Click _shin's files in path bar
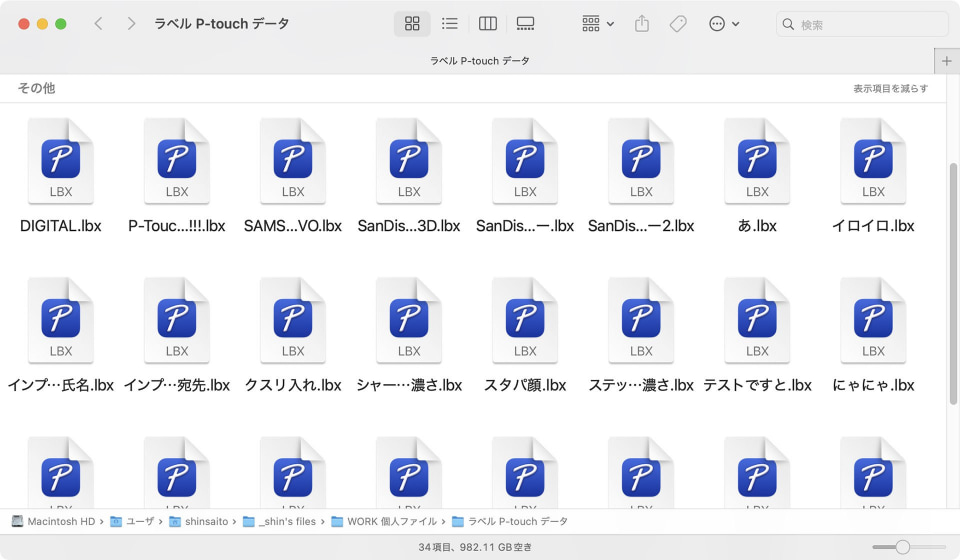 click(280, 521)
